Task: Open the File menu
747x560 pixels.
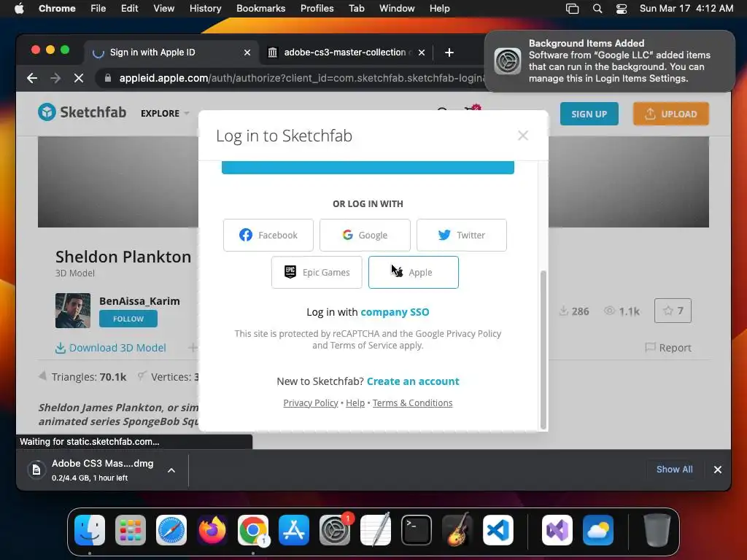Action: (98, 9)
